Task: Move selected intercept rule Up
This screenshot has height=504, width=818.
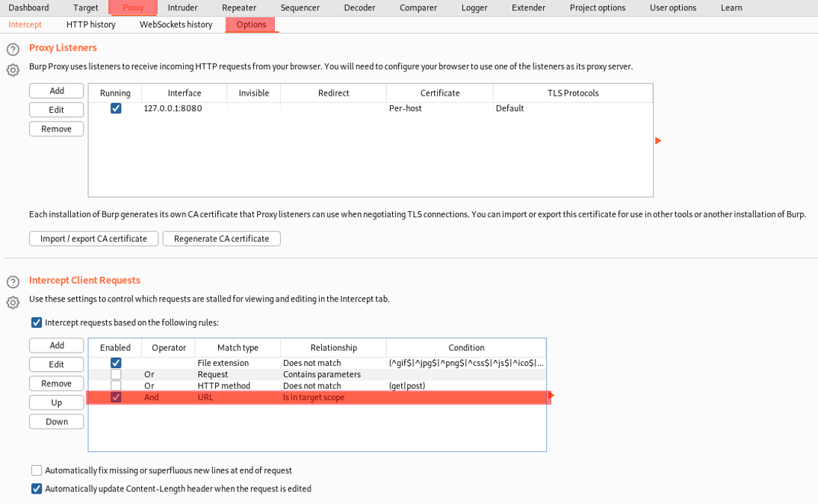Action: click(x=56, y=402)
